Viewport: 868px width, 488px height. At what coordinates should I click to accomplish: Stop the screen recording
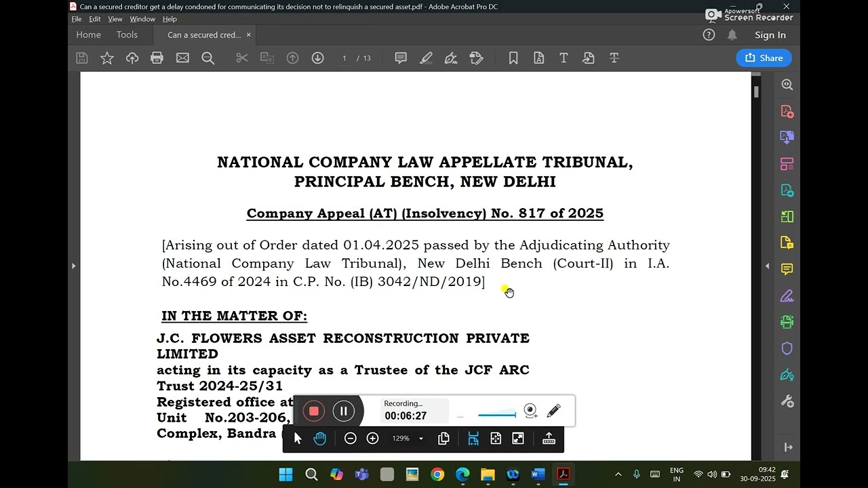tap(313, 411)
